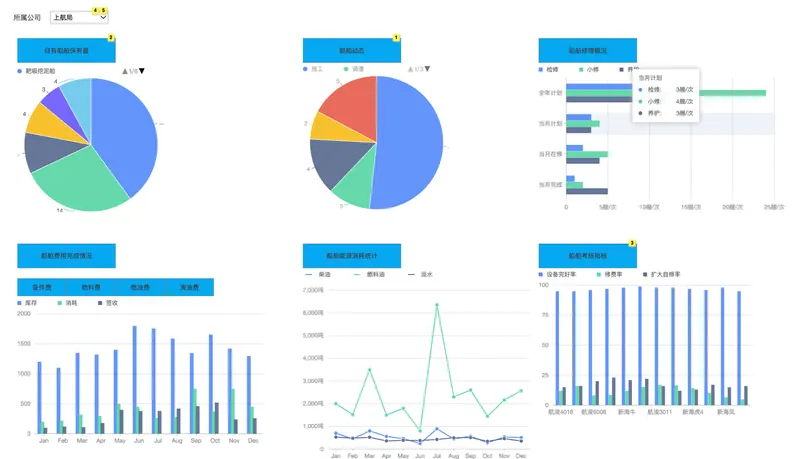Click the 船舶能源消耗统计 header button
The height and width of the screenshot is (459, 800).
[352, 256]
